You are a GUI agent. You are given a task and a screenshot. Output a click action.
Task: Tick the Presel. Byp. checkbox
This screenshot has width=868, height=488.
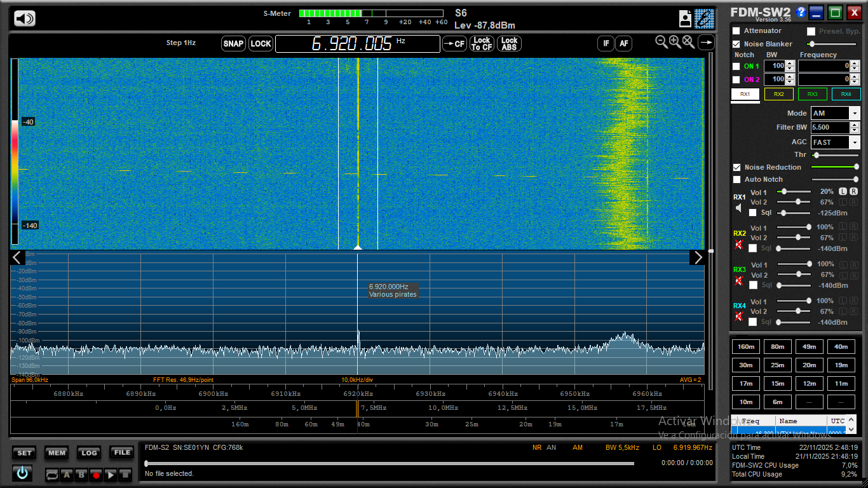click(x=811, y=31)
